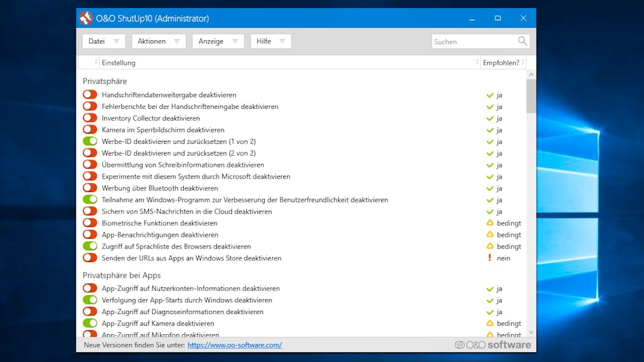
Task: Toggle Sichern von SMS-Nachrichten switch
Action: 90,211
